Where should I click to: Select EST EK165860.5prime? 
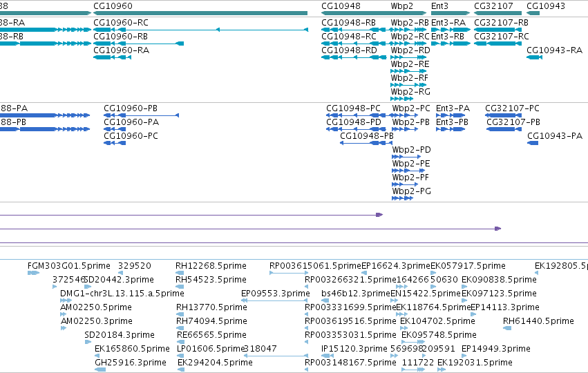tap(132, 349)
